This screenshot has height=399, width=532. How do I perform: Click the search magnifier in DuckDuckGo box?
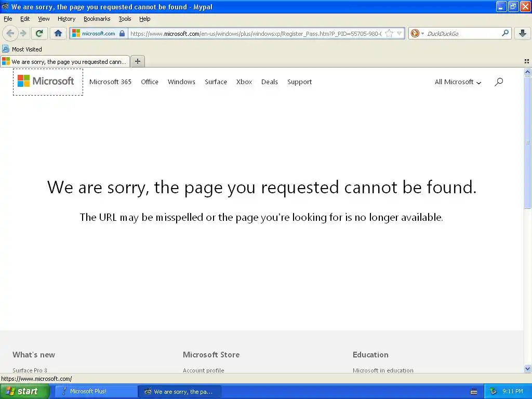pyautogui.click(x=505, y=33)
